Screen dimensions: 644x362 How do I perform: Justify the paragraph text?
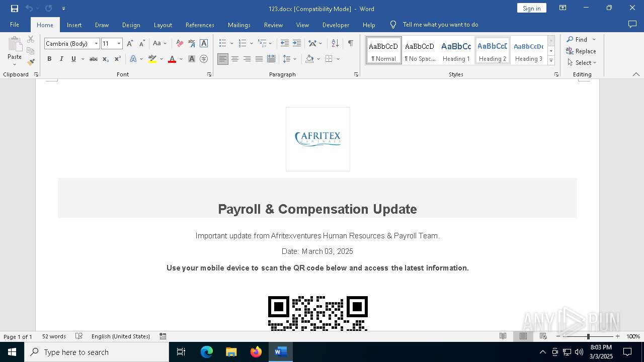pyautogui.click(x=259, y=59)
